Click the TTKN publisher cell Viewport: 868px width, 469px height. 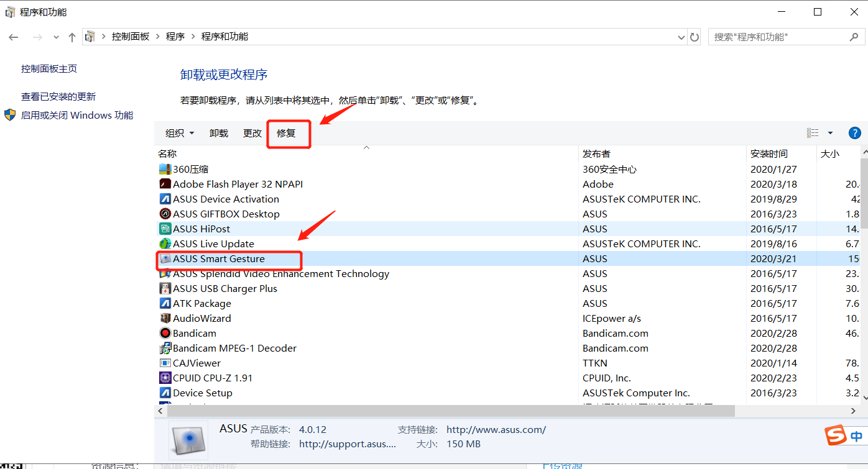pos(595,363)
